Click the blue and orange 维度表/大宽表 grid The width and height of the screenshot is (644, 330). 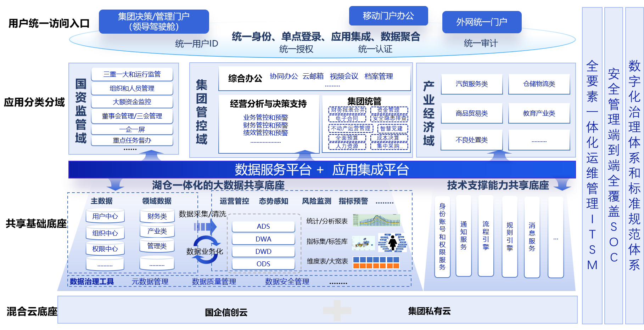(x=376, y=262)
